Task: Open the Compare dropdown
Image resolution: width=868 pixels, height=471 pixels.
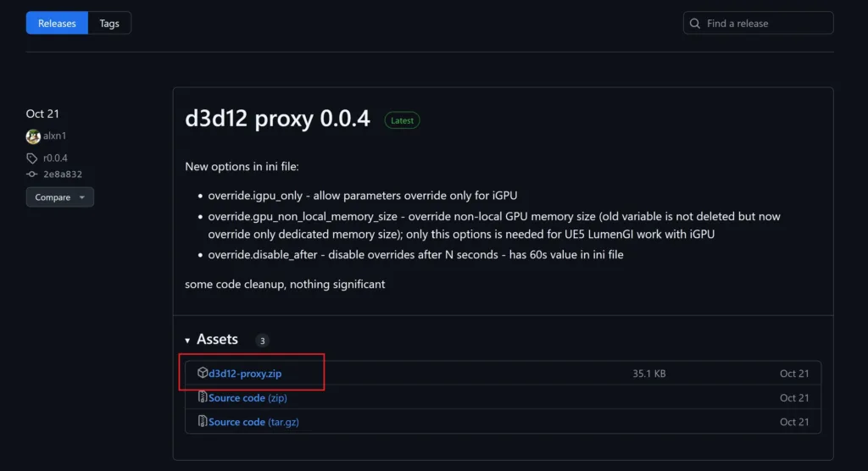Action: tap(60, 197)
